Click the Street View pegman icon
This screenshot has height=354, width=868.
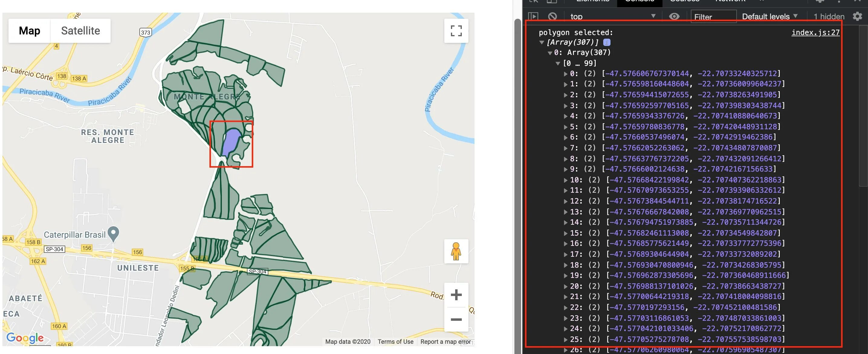tap(456, 251)
